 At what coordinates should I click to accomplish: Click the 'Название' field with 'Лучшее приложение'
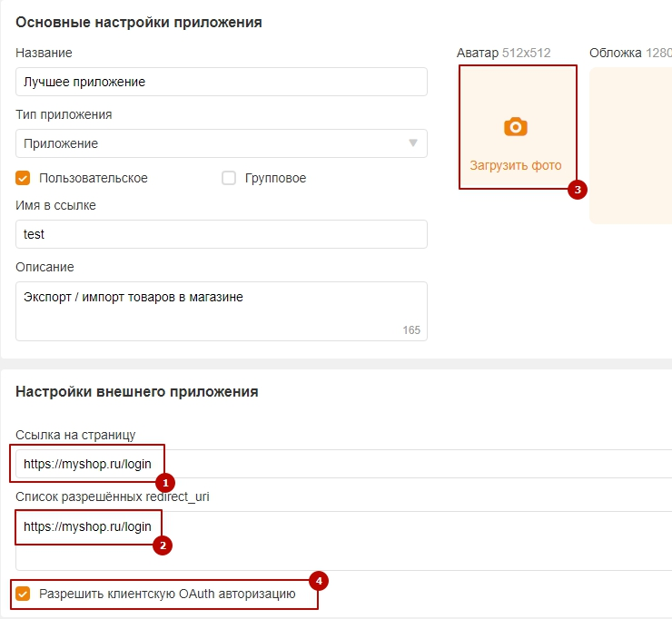coord(221,82)
